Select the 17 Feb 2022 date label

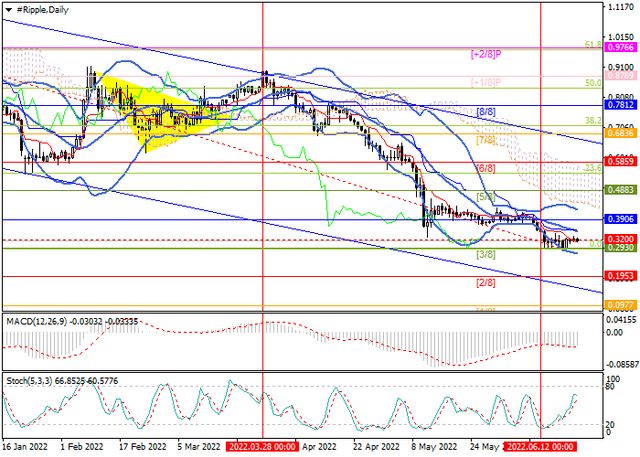142,447
